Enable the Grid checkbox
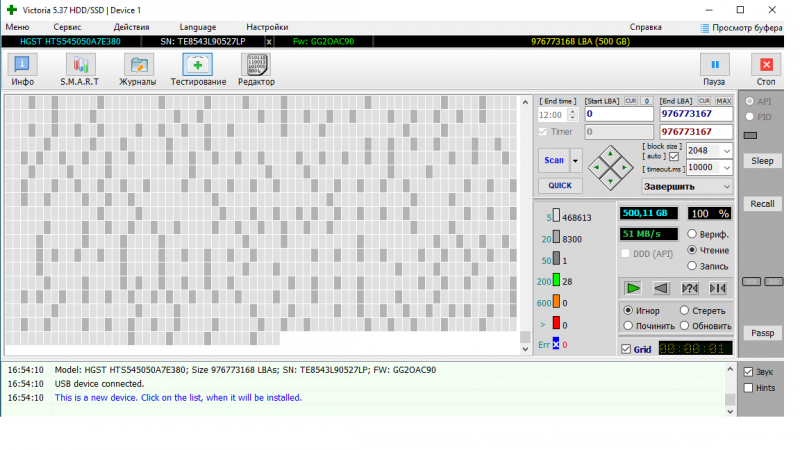The width and height of the screenshot is (800, 450). tap(626, 350)
